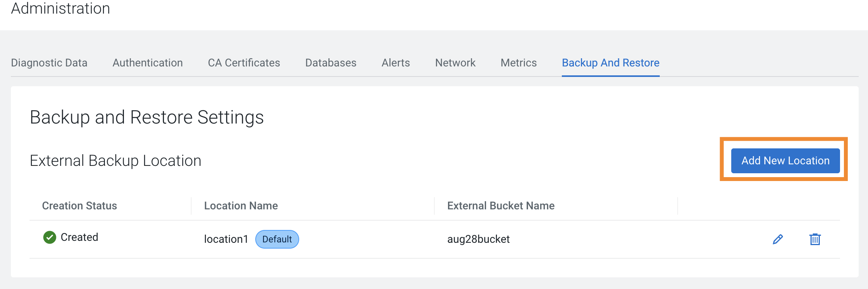Open the Authentication tab
The height and width of the screenshot is (289, 868).
148,63
